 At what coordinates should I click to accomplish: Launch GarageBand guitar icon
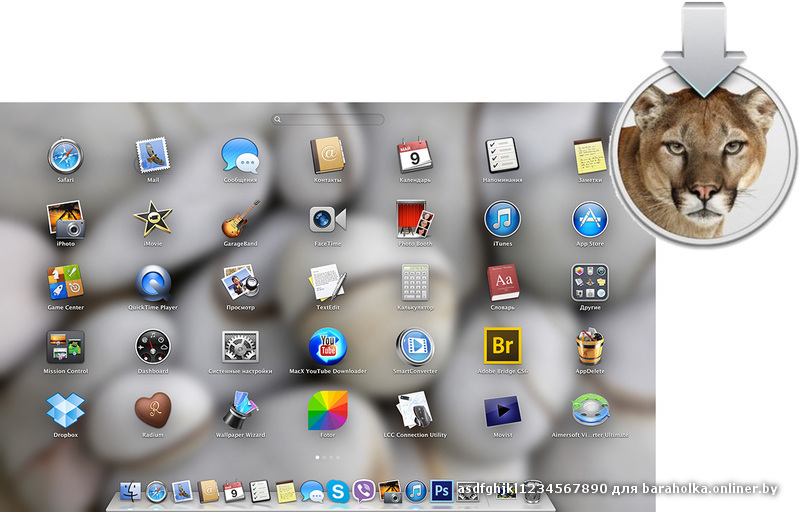point(240,219)
